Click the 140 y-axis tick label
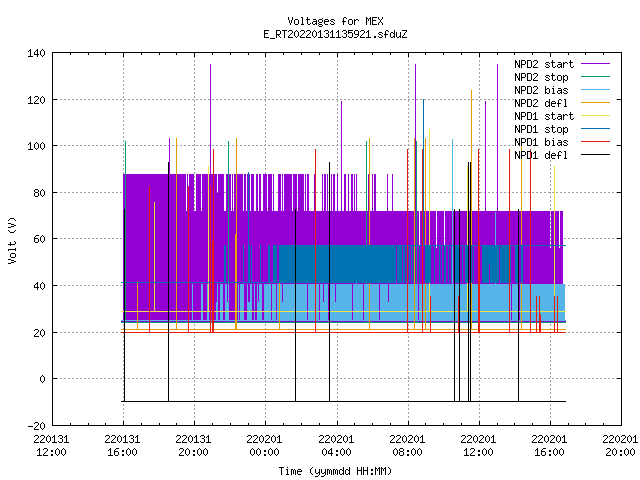 click(36, 53)
